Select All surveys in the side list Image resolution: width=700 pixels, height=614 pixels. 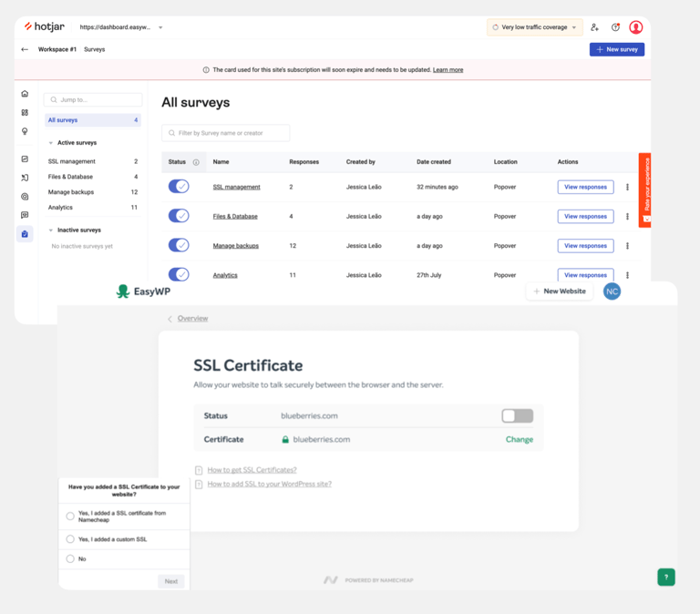point(93,120)
